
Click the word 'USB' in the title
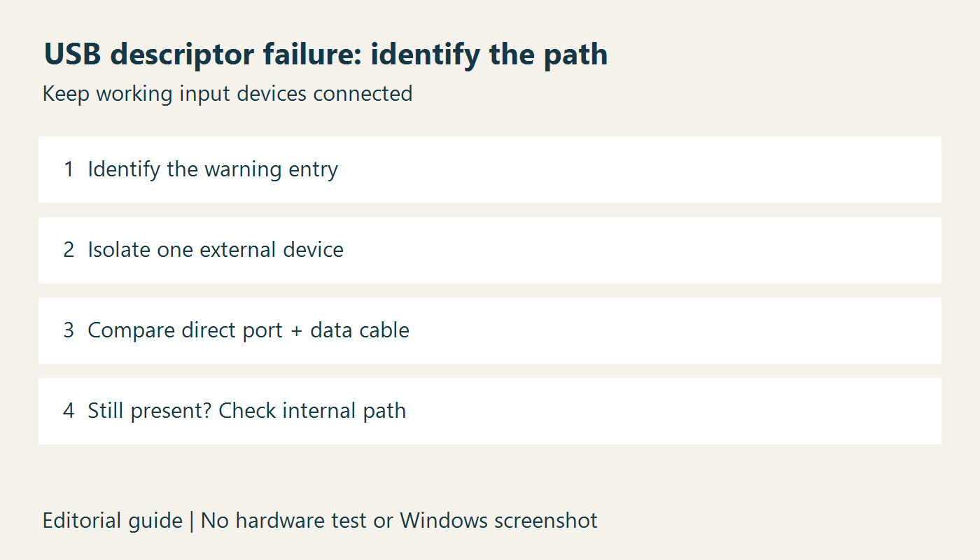coord(72,55)
